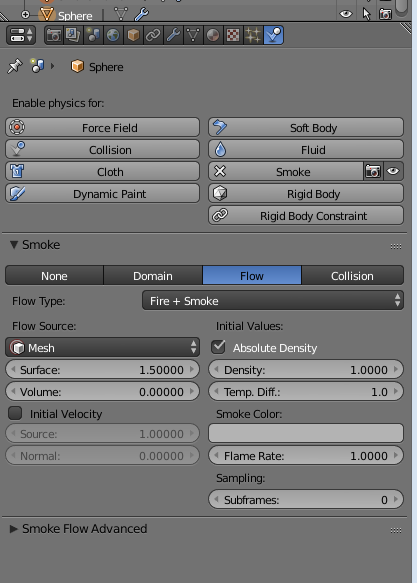
Task: Click the Temp. Diff. value field
Action: point(306,392)
